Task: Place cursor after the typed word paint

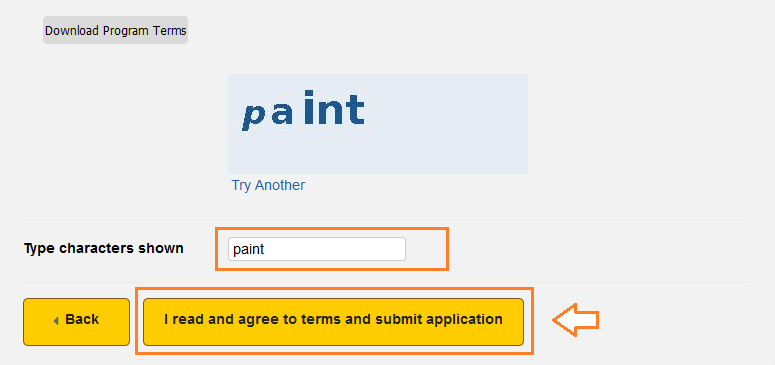Action: tap(265, 249)
